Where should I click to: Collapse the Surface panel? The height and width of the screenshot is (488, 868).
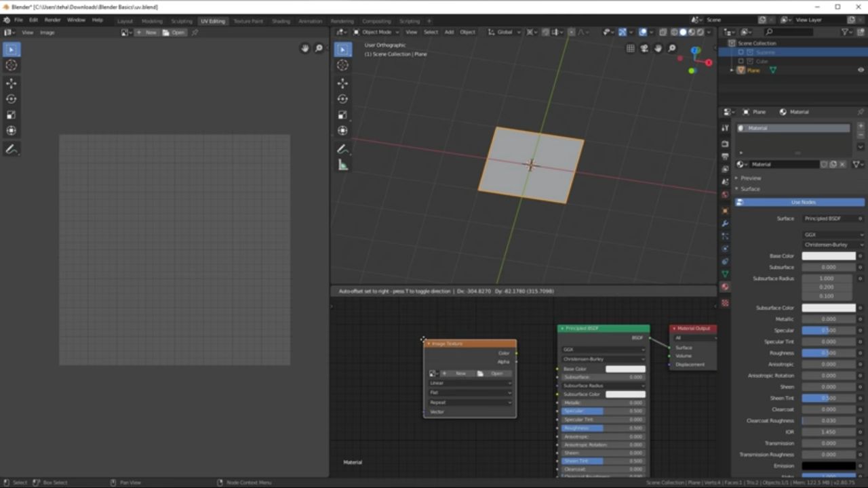[749, 189]
